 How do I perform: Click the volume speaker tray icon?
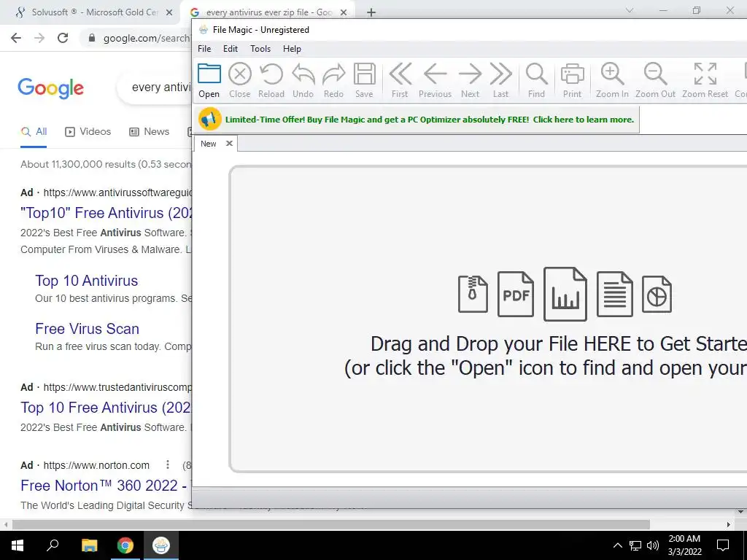tap(653, 545)
